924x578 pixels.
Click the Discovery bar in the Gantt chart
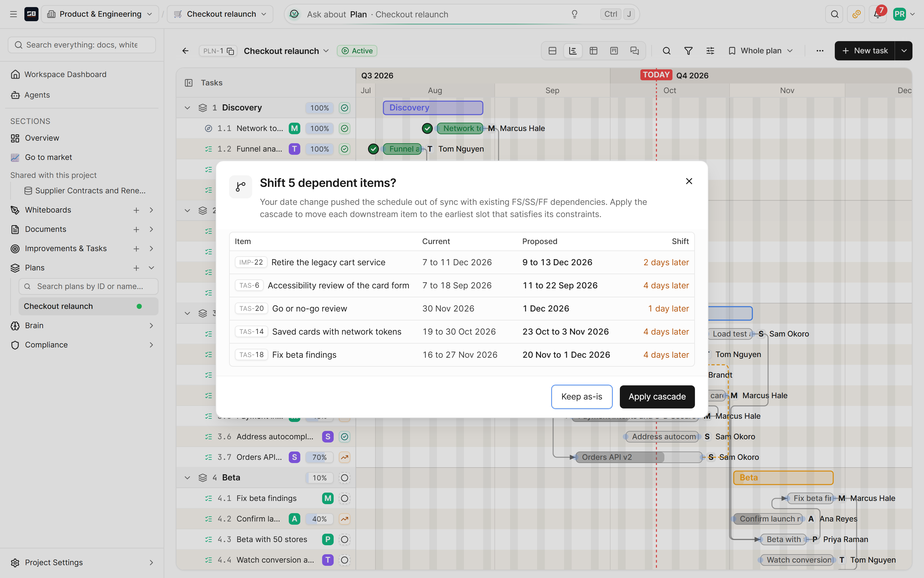[x=433, y=108]
